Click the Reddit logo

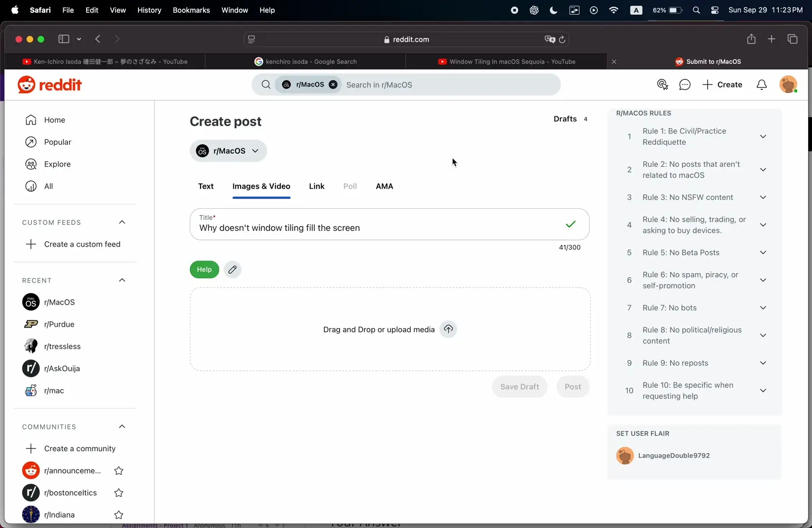tap(50, 85)
